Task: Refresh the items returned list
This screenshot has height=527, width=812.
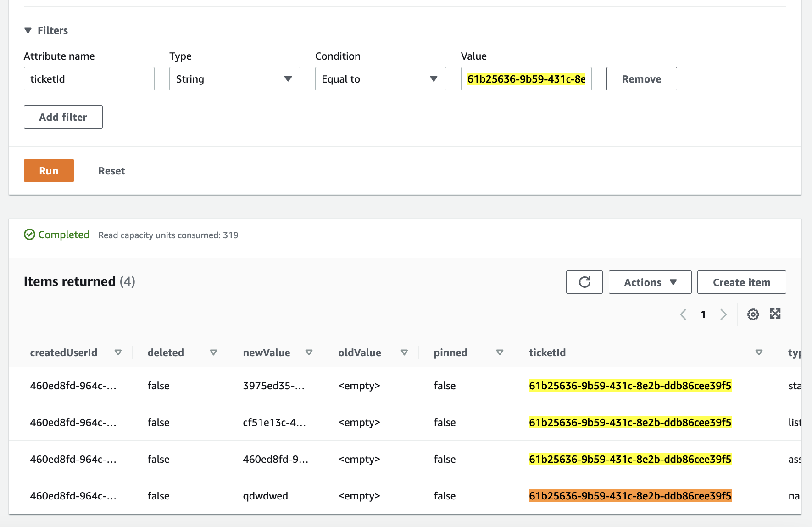Action: [x=584, y=282]
